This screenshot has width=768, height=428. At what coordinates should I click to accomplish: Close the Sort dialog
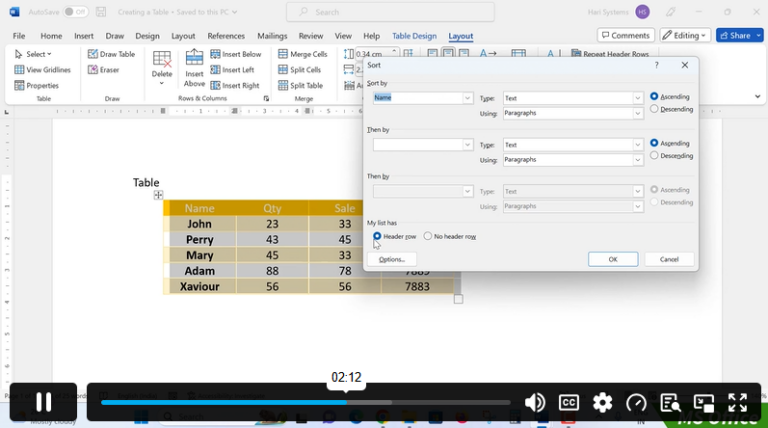coord(685,65)
